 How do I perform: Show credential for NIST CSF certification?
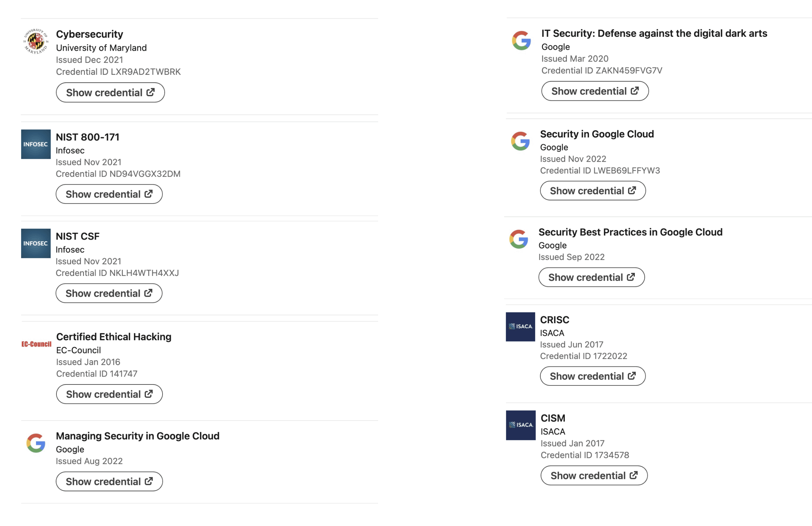coord(109,292)
